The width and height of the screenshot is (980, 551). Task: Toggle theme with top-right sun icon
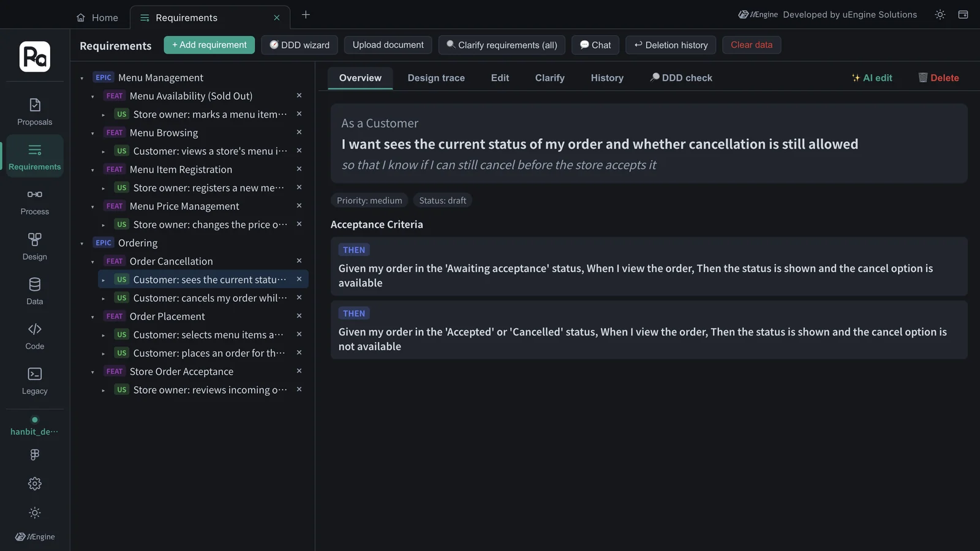point(940,15)
